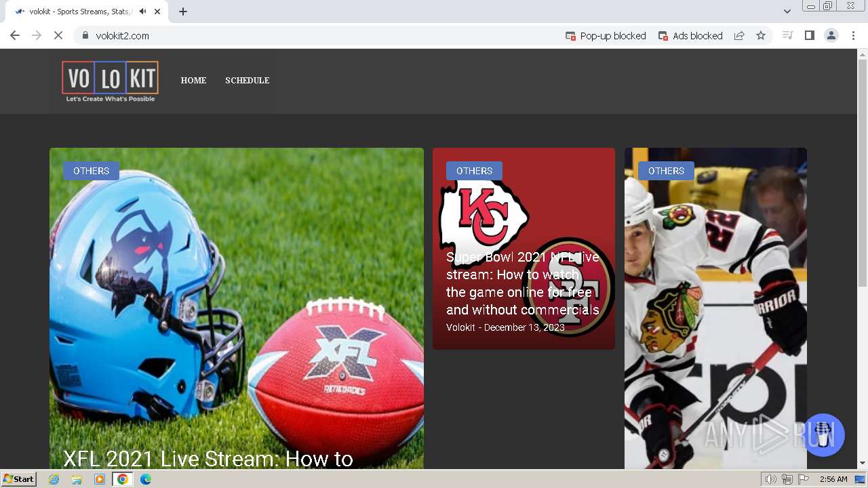Open the Ads blocked notification
868x488 pixels.
690,36
